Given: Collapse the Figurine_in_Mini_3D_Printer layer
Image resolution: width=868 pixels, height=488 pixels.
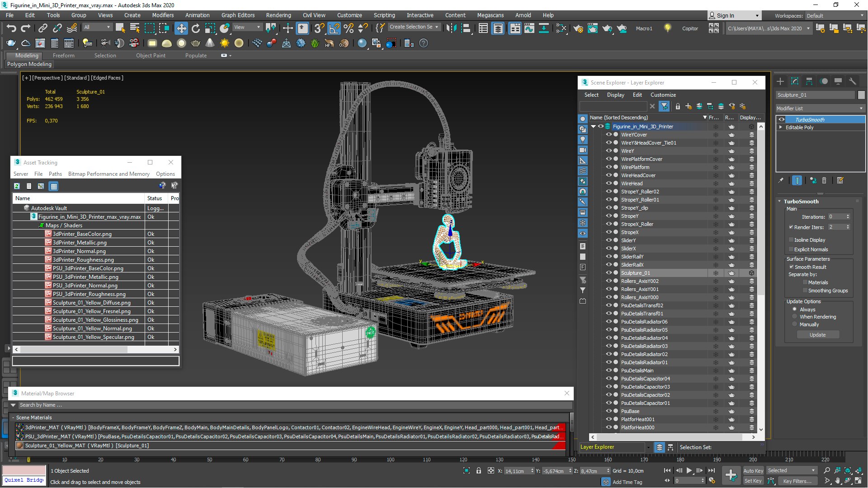Looking at the screenshot, I should 594,127.
